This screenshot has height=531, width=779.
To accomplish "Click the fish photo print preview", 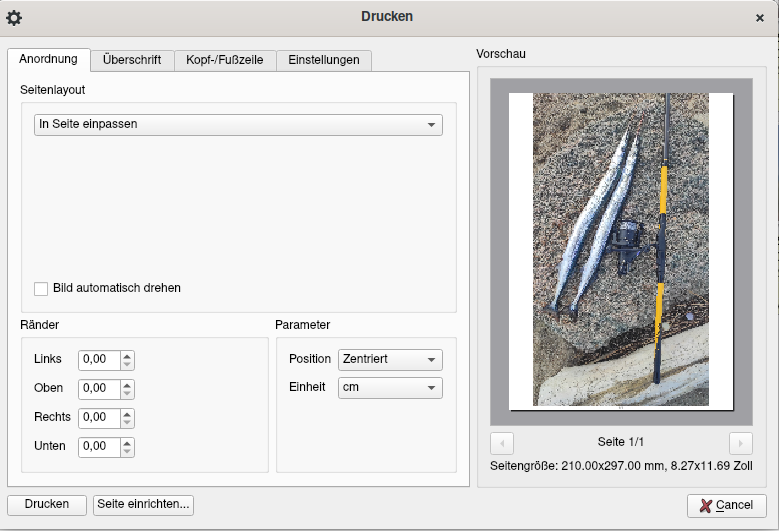I will (x=620, y=250).
